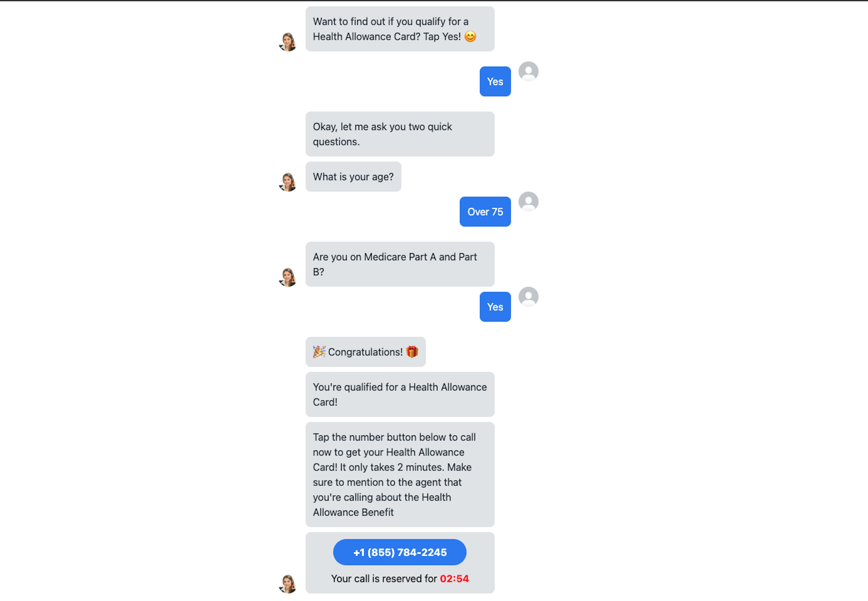This screenshot has height=601, width=868.
Task: Click the "Tap the number button below" message
Action: [x=400, y=474]
